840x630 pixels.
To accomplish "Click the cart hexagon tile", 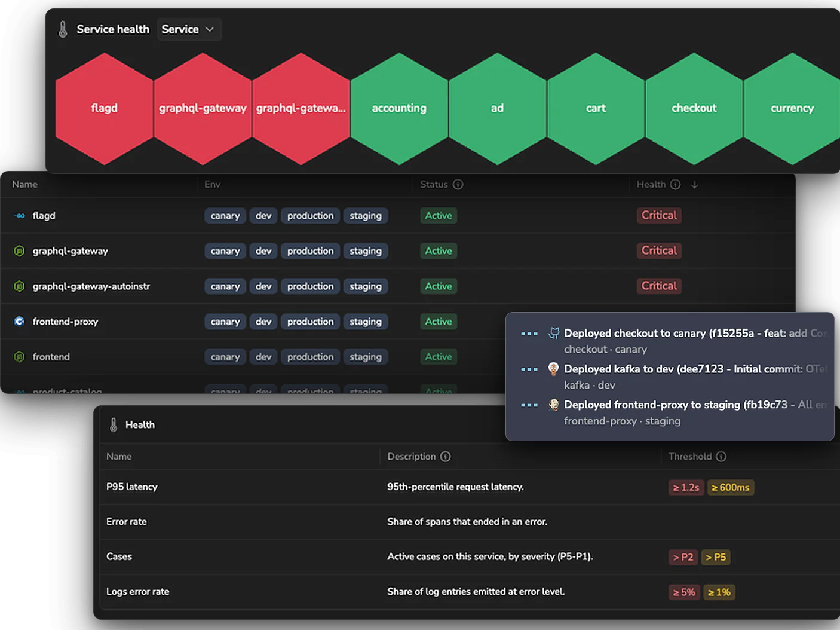I will click(x=596, y=108).
